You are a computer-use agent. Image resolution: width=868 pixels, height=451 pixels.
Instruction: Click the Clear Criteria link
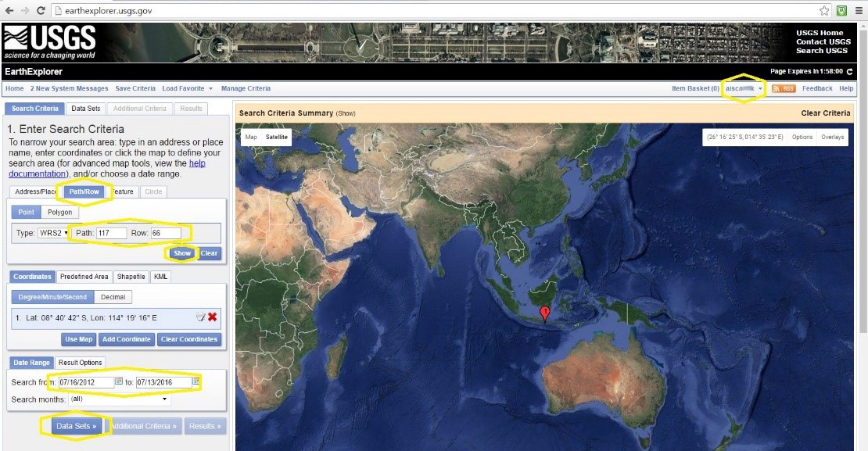point(827,113)
